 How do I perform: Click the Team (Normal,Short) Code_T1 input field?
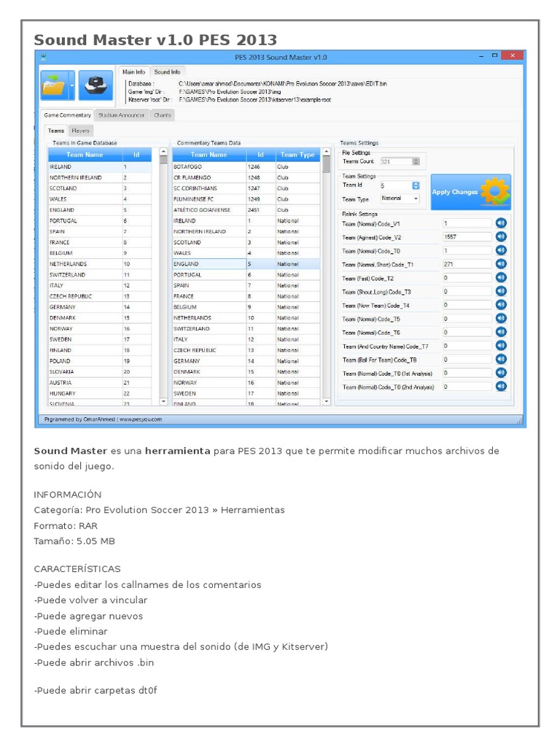466,264
